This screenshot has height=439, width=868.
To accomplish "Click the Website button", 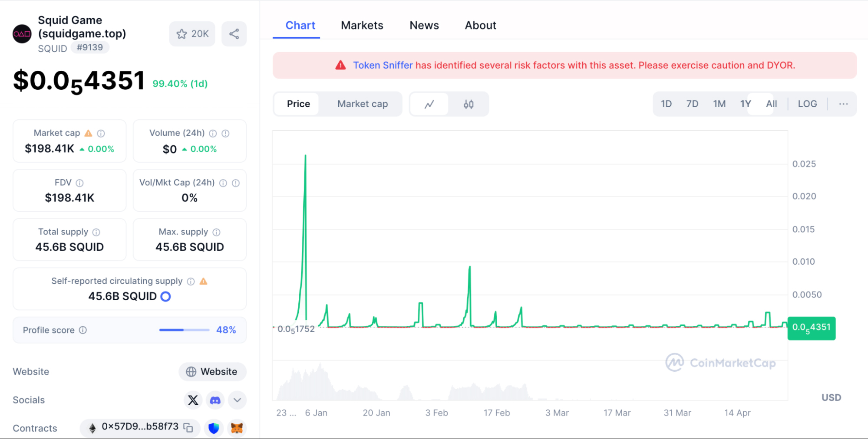I will (x=212, y=372).
